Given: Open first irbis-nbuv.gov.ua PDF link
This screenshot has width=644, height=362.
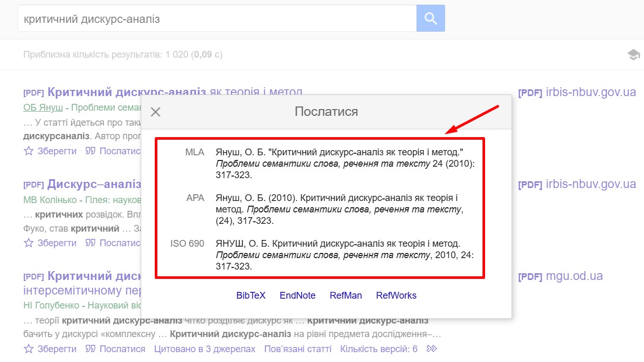Looking at the screenshot, I should click(577, 92).
